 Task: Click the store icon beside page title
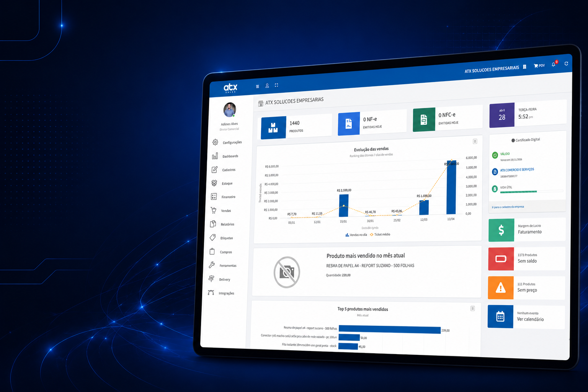point(261,103)
